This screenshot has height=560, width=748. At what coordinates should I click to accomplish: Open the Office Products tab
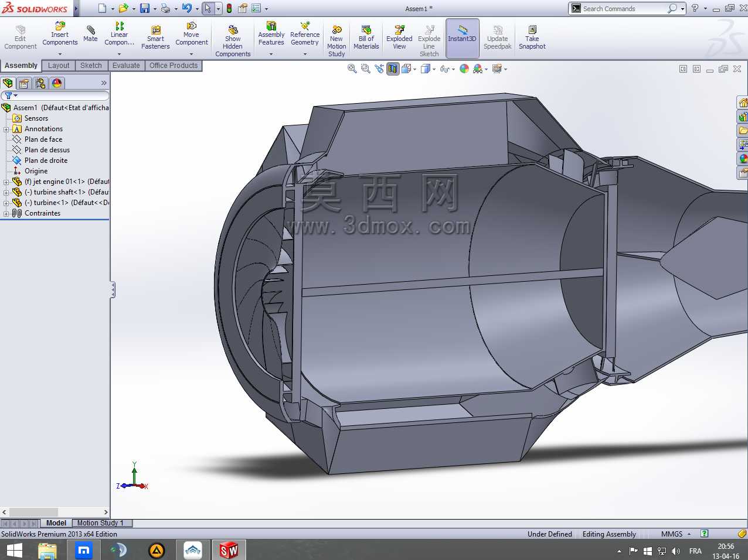point(174,66)
